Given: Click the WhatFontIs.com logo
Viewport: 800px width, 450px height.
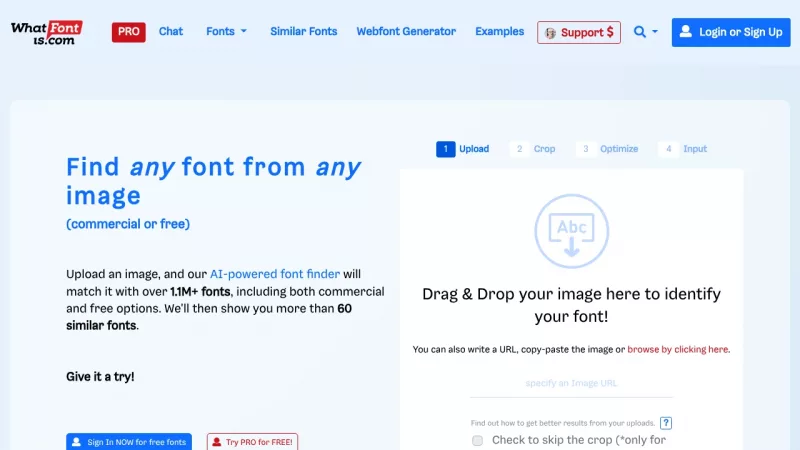Looking at the screenshot, I should click(x=47, y=33).
